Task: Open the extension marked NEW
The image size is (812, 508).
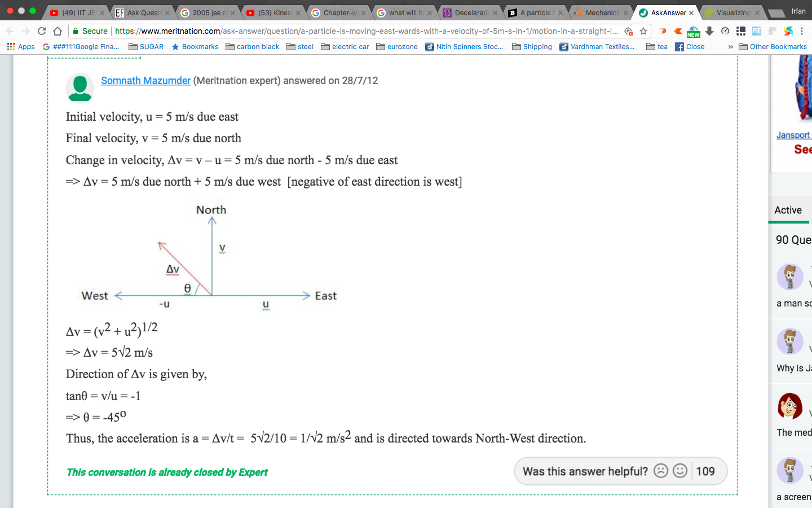Action: [694, 32]
